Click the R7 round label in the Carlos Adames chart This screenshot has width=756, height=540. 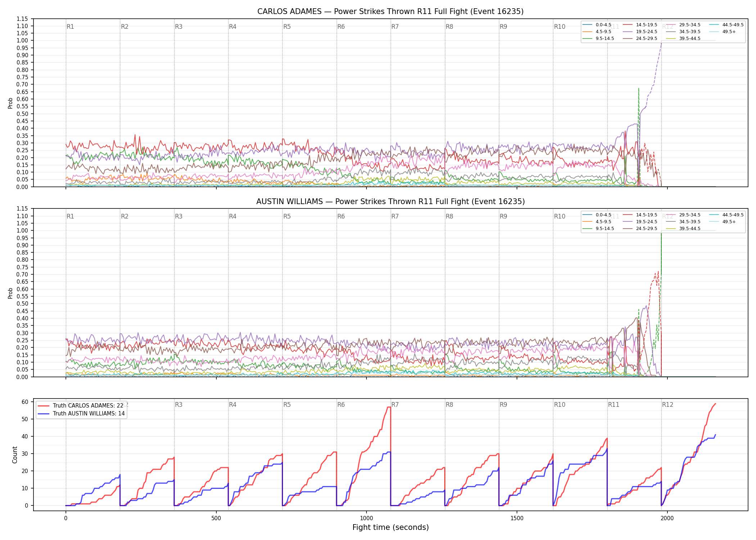[395, 27]
